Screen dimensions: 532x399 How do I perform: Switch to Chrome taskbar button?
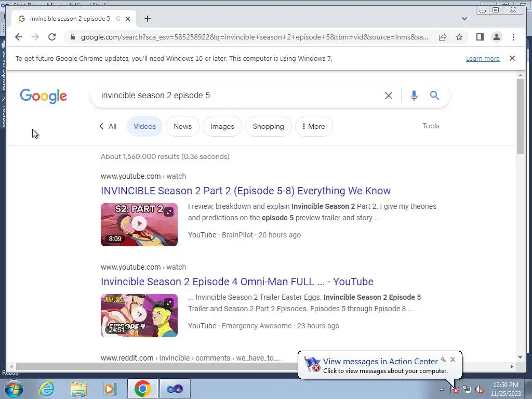[x=142, y=389]
